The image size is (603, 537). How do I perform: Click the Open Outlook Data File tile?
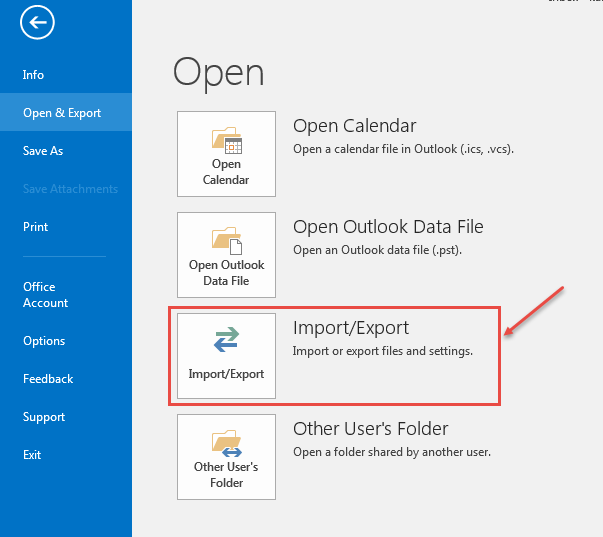tap(226, 255)
